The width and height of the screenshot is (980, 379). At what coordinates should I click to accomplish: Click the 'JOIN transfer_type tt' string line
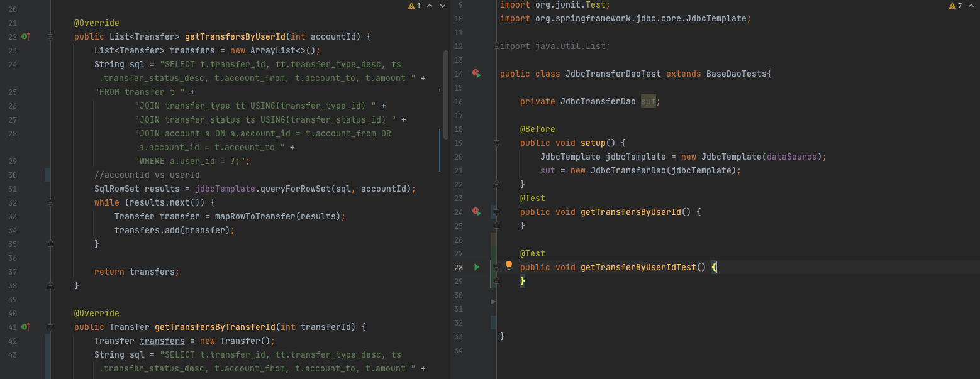(255, 106)
